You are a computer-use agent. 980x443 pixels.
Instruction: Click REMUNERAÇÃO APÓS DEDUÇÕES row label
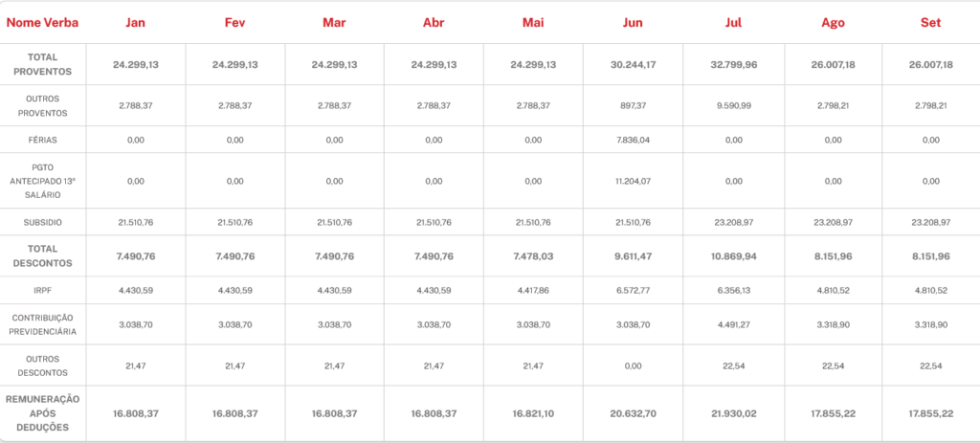43,413
